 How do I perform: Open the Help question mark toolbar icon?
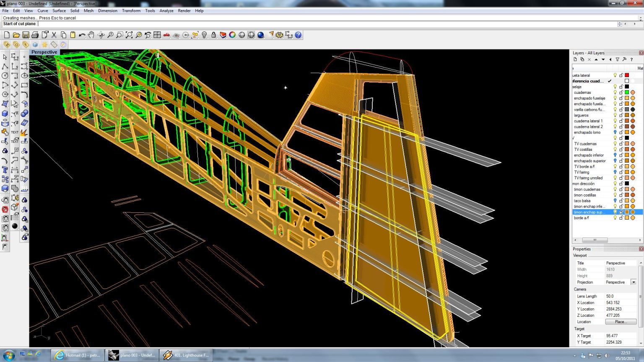point(298,35)
